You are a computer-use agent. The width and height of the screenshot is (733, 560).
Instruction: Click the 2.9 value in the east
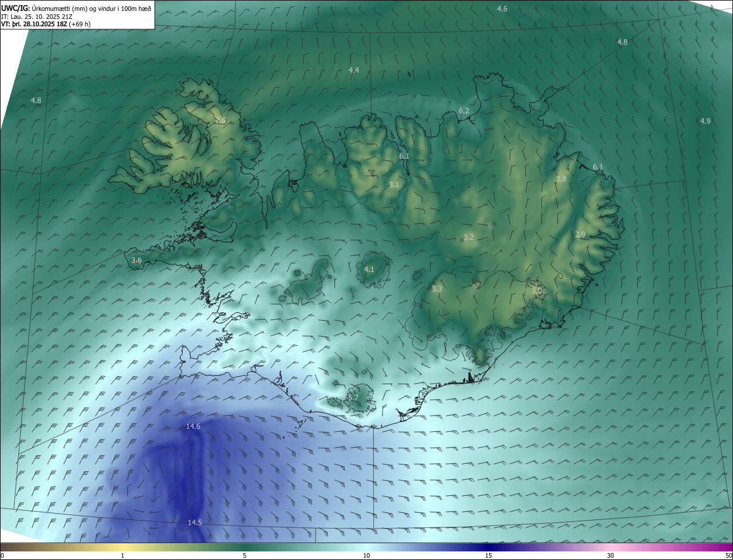(580, 235)
